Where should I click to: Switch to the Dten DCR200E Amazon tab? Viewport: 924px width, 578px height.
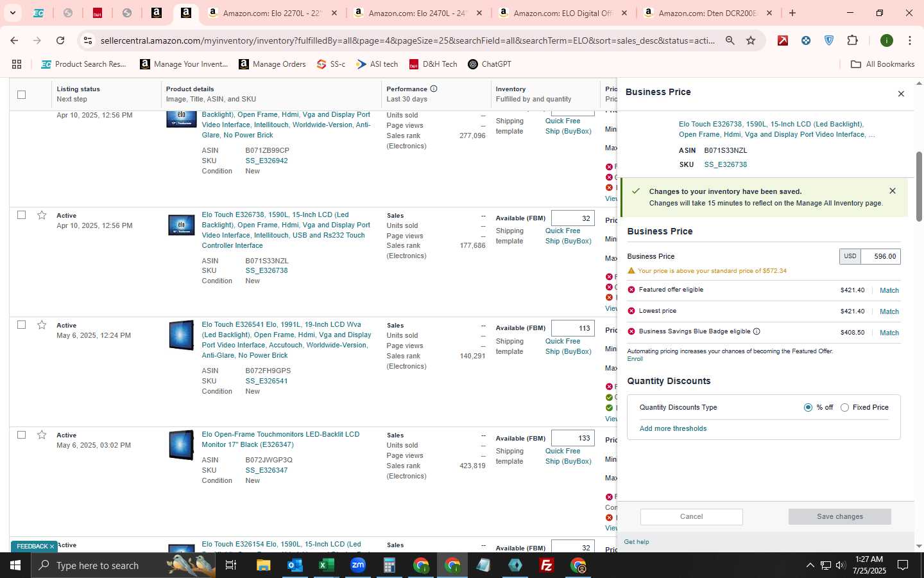708,13
